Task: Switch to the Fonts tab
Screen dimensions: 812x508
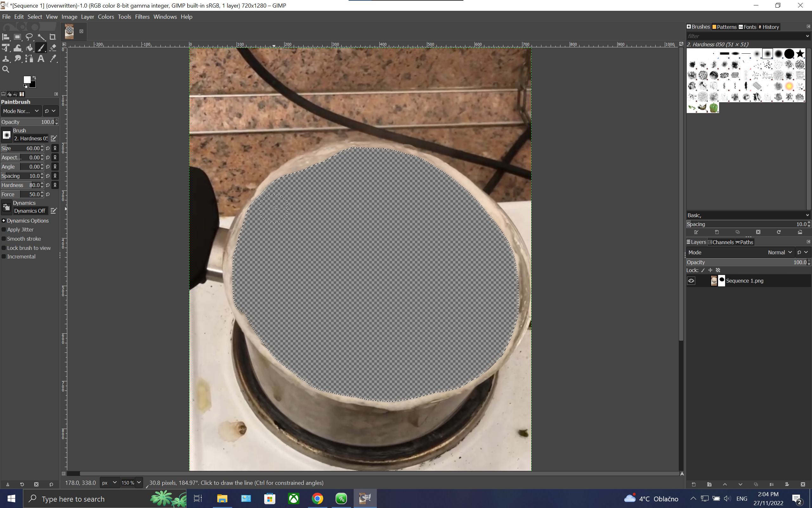Action: (x=748, y=27)
